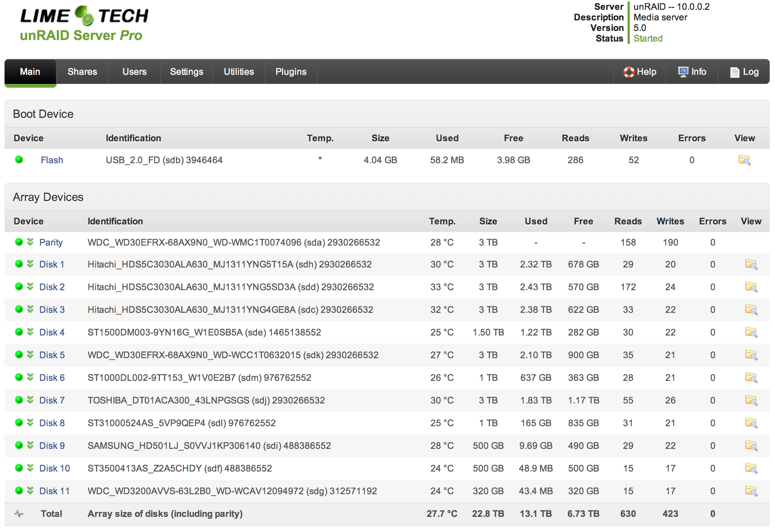Image resolution: width=775 pixels, height=532 pixels.
Task: Open the Utilities tab
Action: (x=239, y=72)
